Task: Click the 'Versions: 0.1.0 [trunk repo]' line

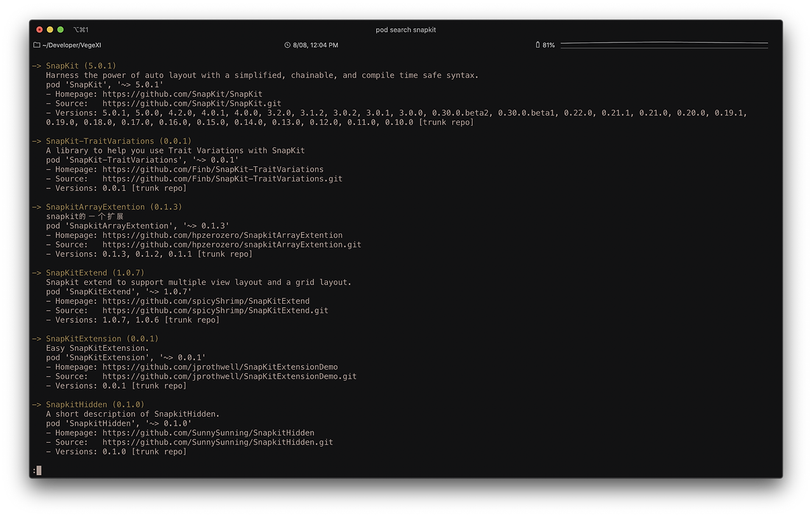Action: (x=116, y=452)
